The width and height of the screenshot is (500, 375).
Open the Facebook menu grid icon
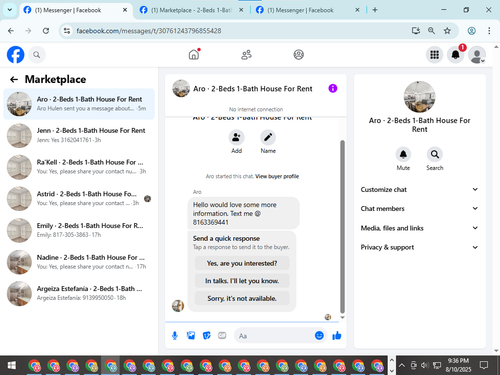click(434, 55)
